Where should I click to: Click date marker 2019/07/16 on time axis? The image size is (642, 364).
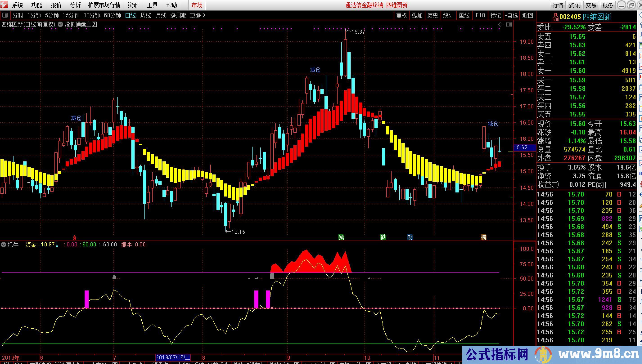coord(173,357)
